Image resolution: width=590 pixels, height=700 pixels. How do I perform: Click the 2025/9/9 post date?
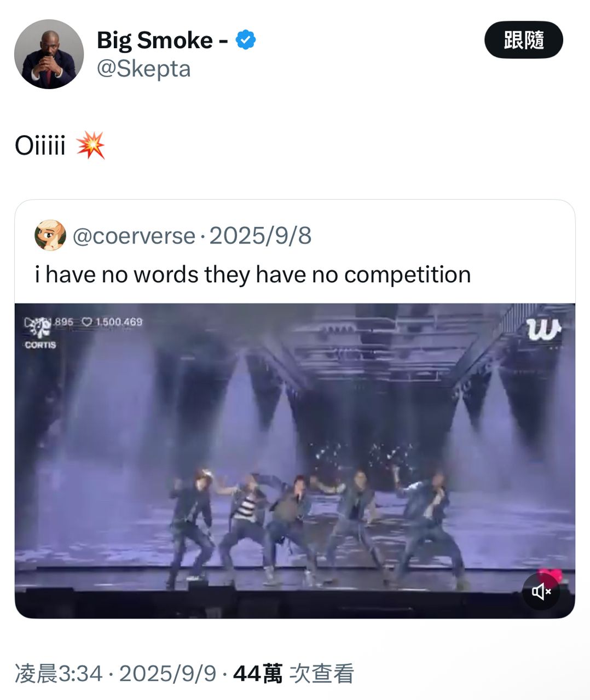(x=167, y=673)
